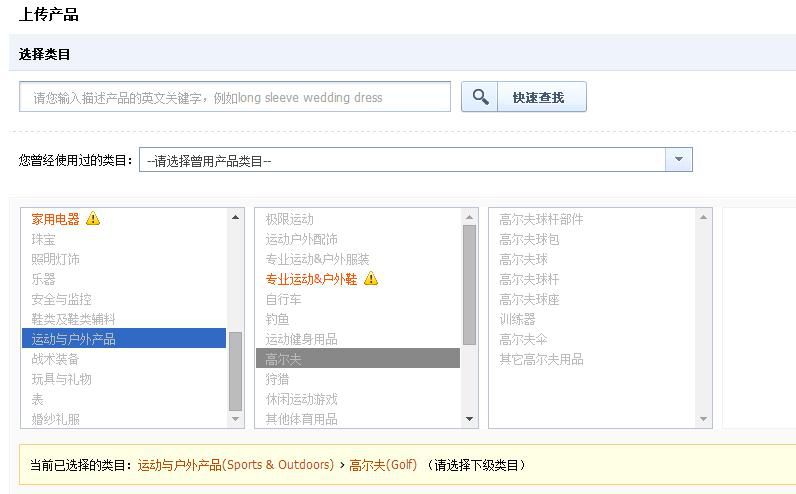The height and width of the screenshot is (494, 796).
Task: Click up arrow of third category list scrollbar
Action: point(703,217)
